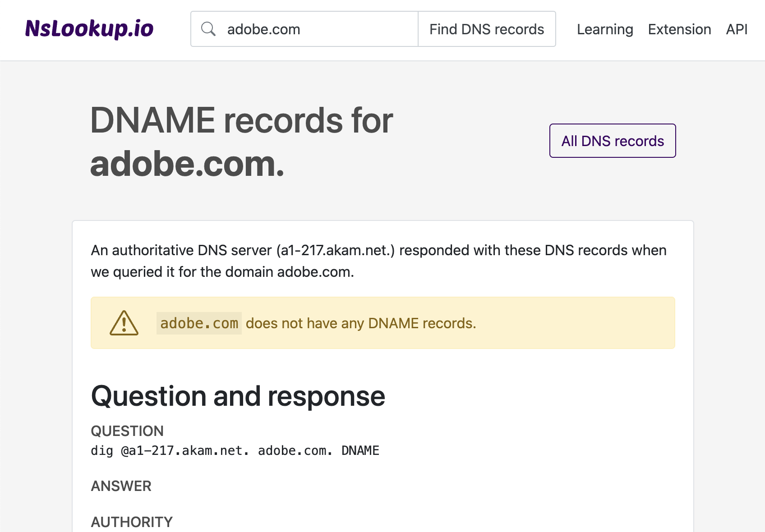Viewport: 765px width, 532px height.
Task: Click the magnifying glass search icon
Action: (208, 28)
